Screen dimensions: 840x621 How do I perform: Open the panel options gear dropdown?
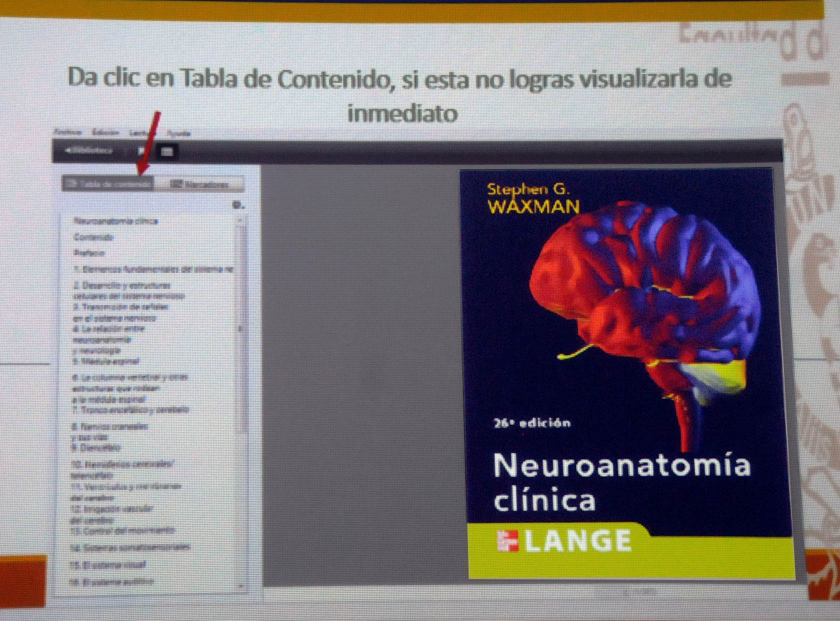coord(238,205)
